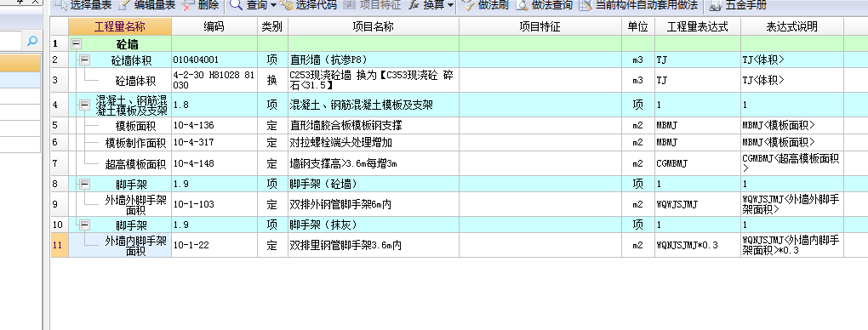Click the m3 unit cell in row 3

[x=637, y=80]
